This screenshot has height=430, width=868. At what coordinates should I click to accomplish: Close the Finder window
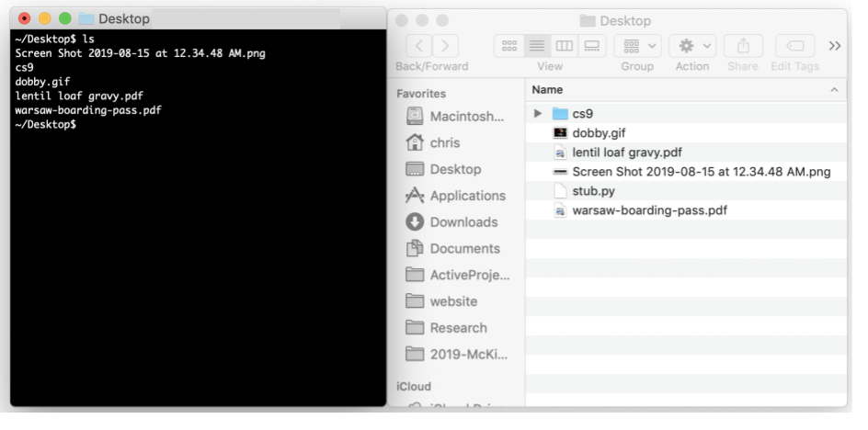(402, 20)
